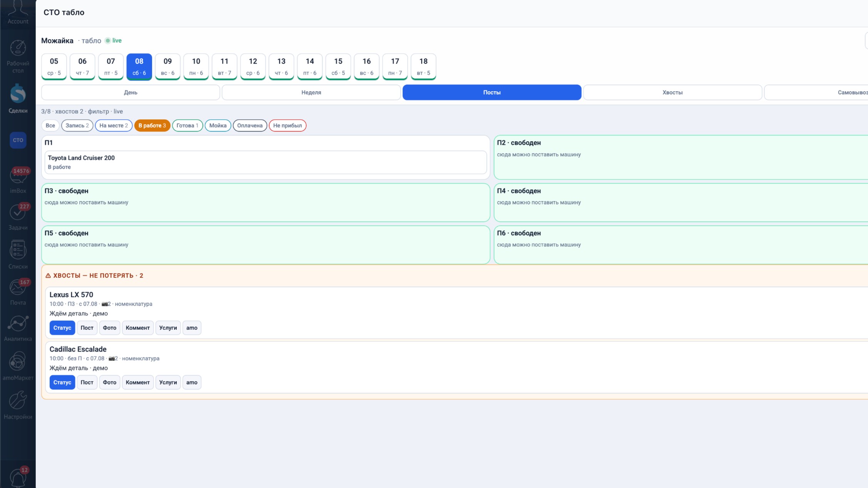This screenshot has height=488, width=868.
Task: Click Фото button for Lexus LX 570
Action: [x=110, y=328]
